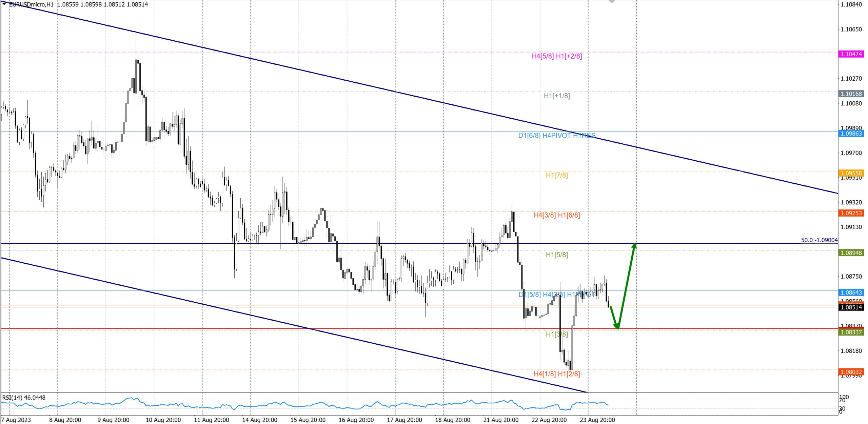Viewport: 868px width, 424px height.
Task: Click the H4[3/8] H1[6/8] level label
Action: coord(556,215)
